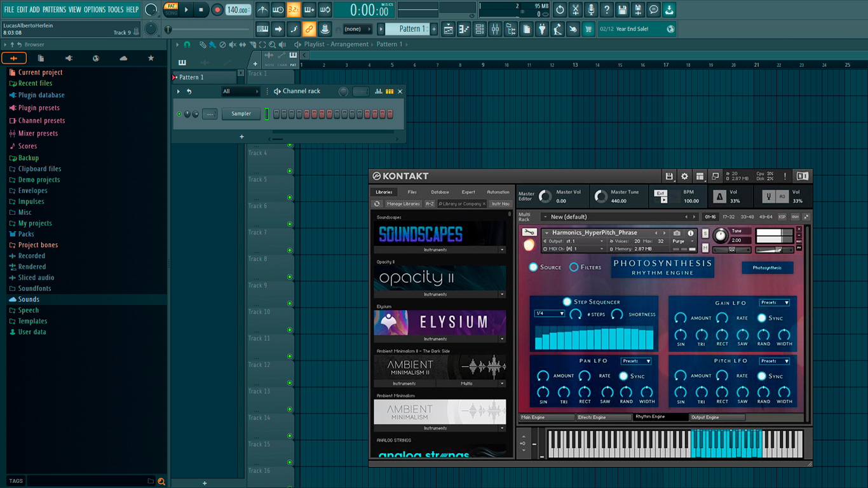This screenshot has width=868, height=488.
Task: Click the Kontakt wrench edit instrument icon
Action: (x=529, y=233)
